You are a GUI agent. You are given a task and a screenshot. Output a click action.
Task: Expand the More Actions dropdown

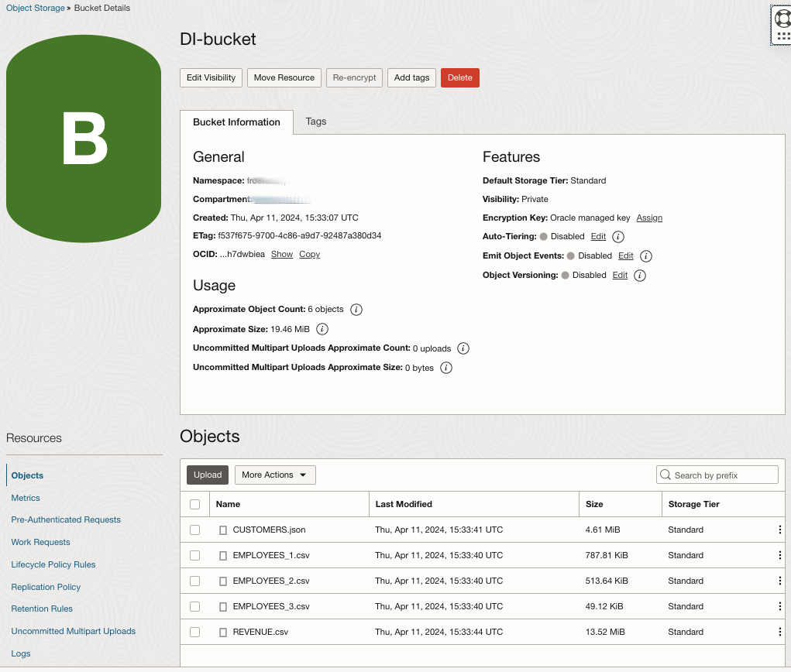(275, 475)
